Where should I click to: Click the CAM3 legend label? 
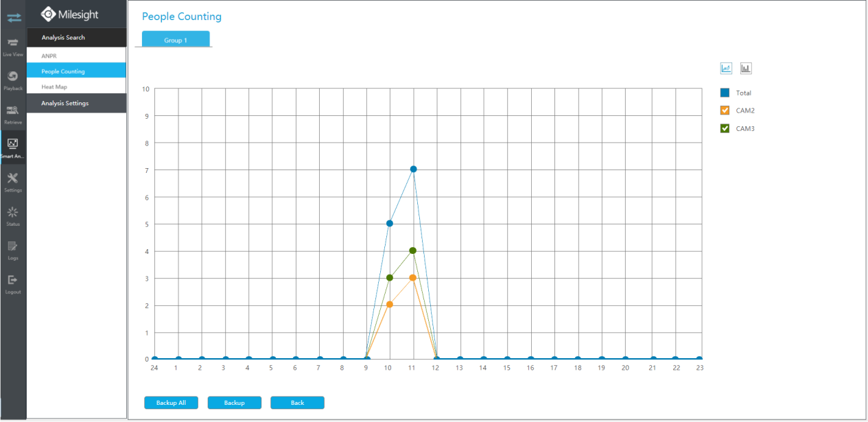coord(745,128)
